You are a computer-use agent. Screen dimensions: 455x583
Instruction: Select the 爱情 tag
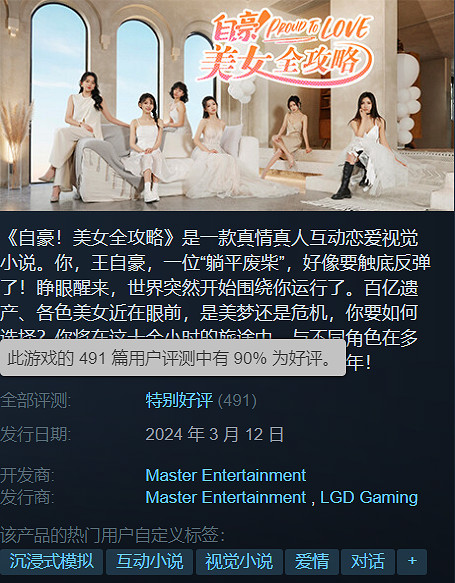(312, 561)
